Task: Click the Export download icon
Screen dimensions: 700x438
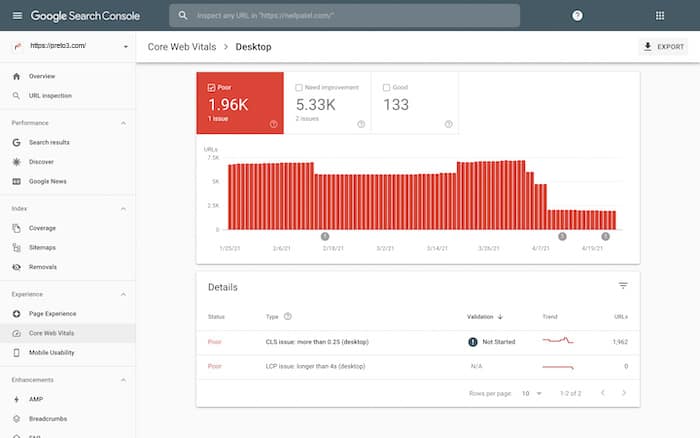Action: coord(647,46)
